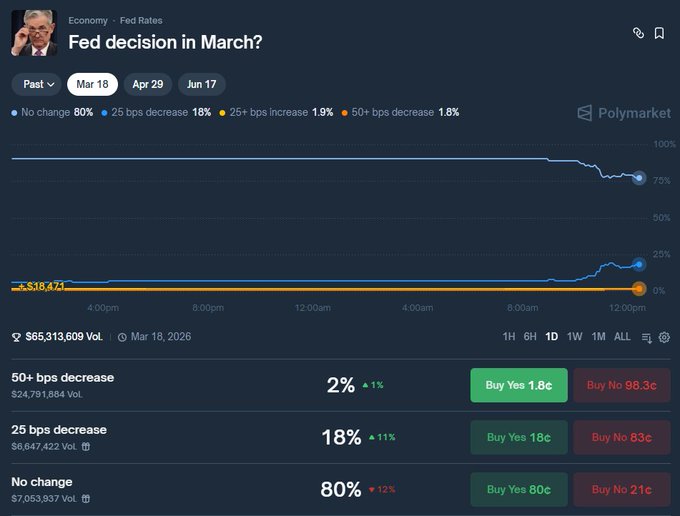Click the gift icon under No change
The width and height of the screenshot is (680, 516).
click(85, 498)
